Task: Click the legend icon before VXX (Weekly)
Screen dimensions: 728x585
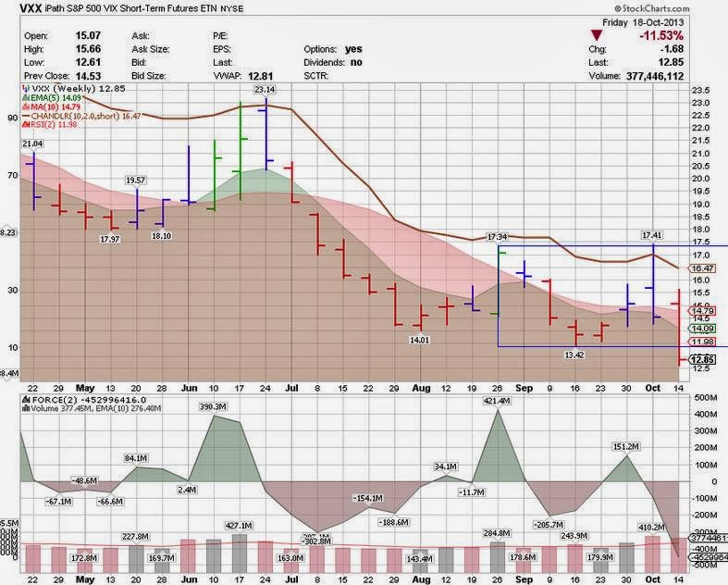Action: pos(25,88)
